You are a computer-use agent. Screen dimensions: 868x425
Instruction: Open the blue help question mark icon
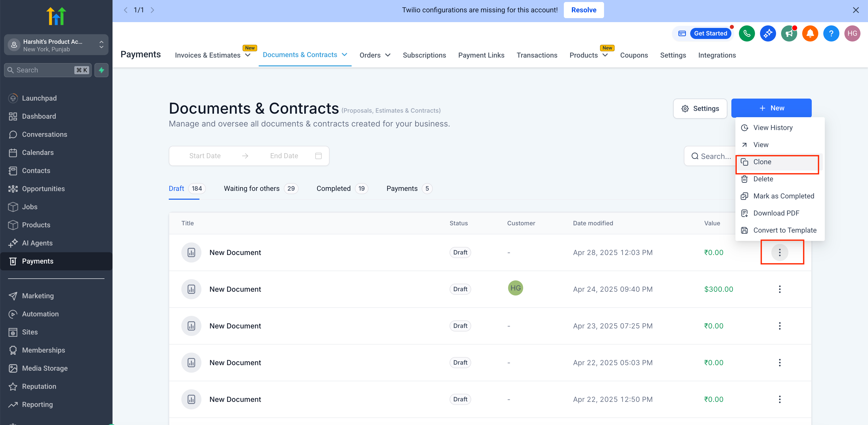click(831, 33)
